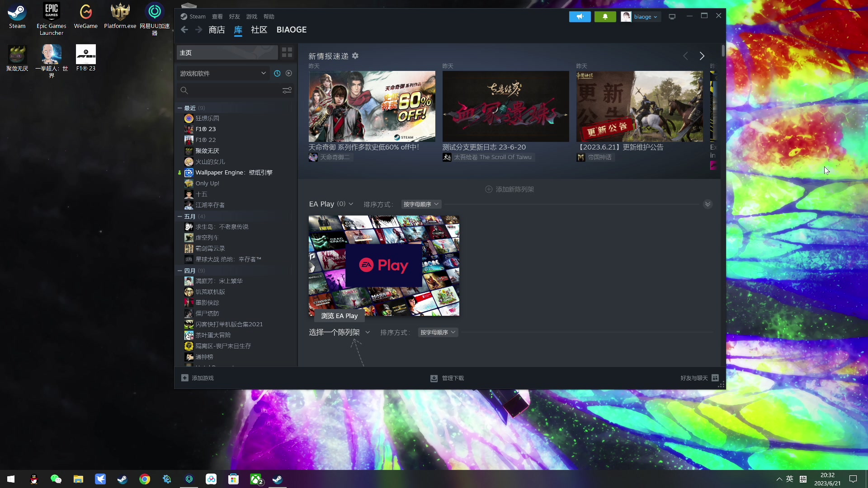Change EA Play shelf sort order dropdown

pyautogui.click(x=421, y=204)
